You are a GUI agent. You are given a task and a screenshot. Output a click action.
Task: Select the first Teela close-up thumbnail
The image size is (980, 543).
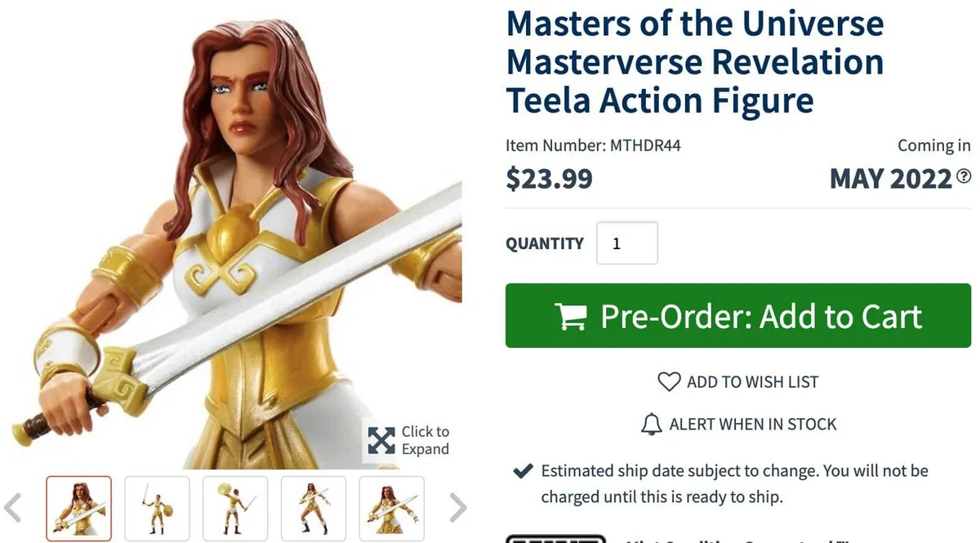[78, 508]
